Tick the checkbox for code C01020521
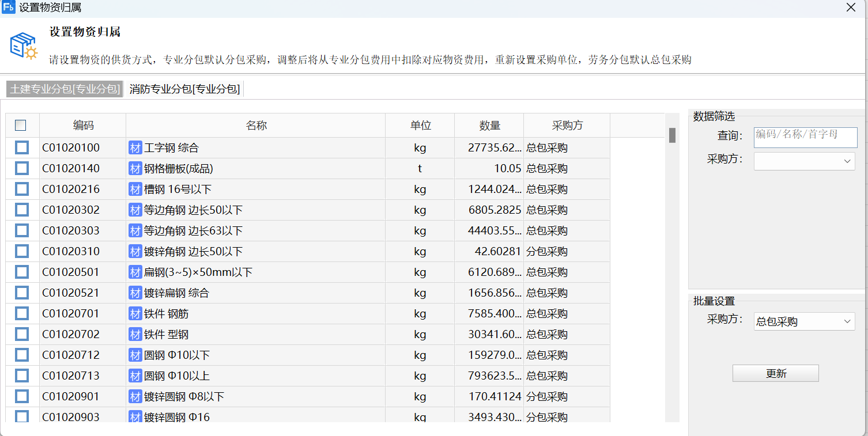 tap(22, 293)
